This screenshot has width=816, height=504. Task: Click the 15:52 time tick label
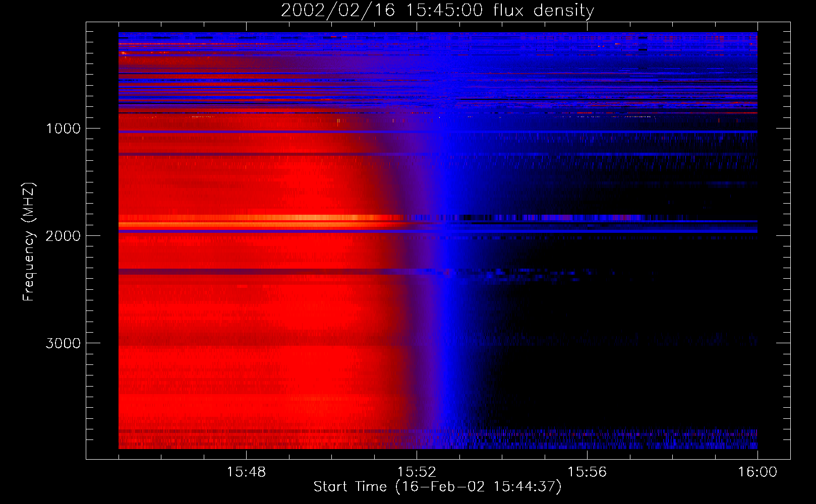417,472
